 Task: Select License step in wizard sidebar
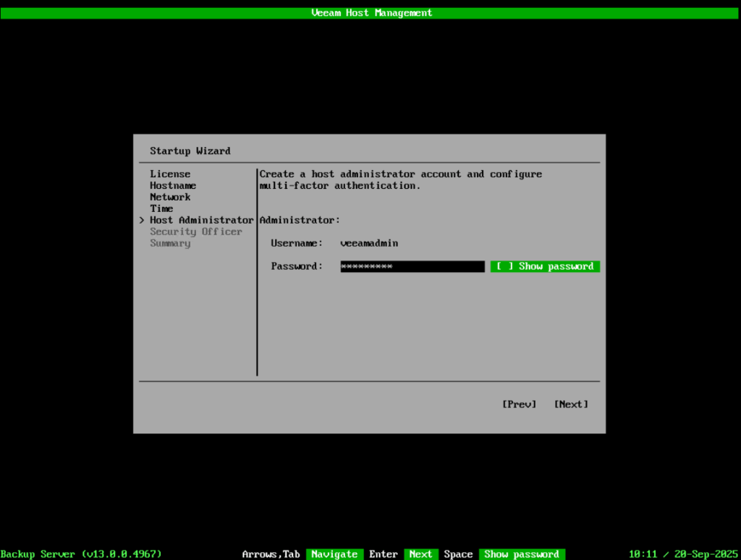point(170,174)
